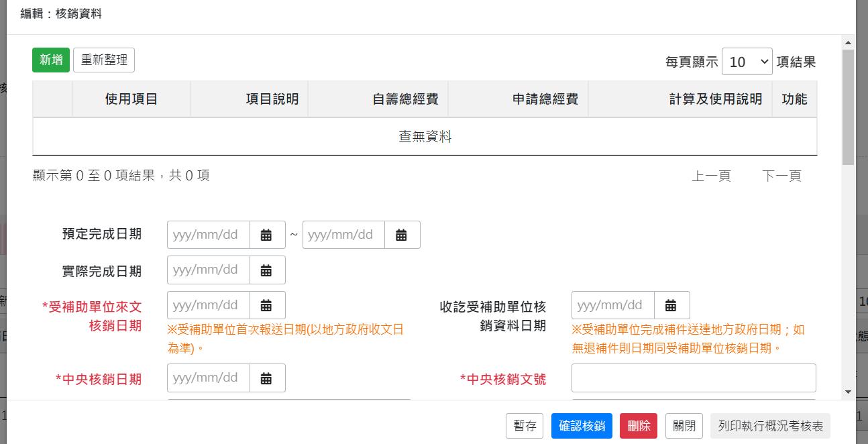The width and height of the screenshot is (868, 444).
Task: Click the 暫存 button
Action: point(525,426)
